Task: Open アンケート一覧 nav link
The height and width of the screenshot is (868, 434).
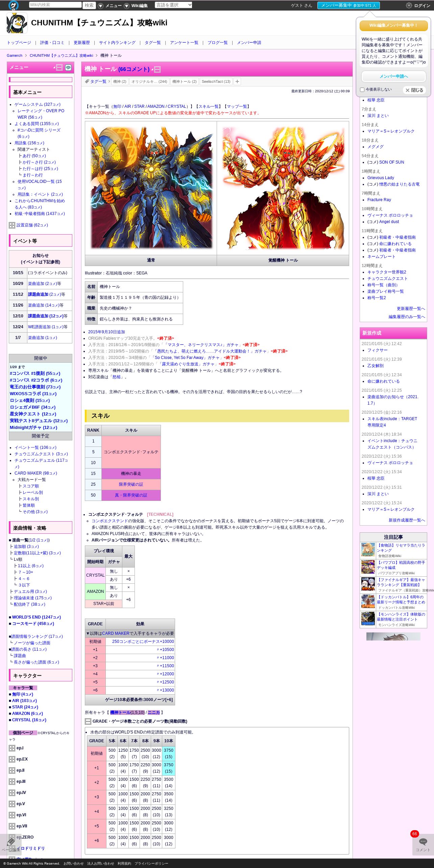Action: 184,43
